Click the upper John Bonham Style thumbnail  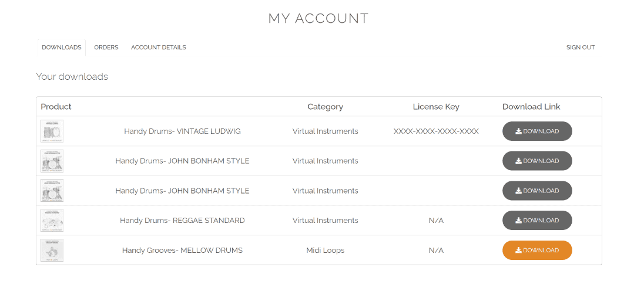pos(52,161)
